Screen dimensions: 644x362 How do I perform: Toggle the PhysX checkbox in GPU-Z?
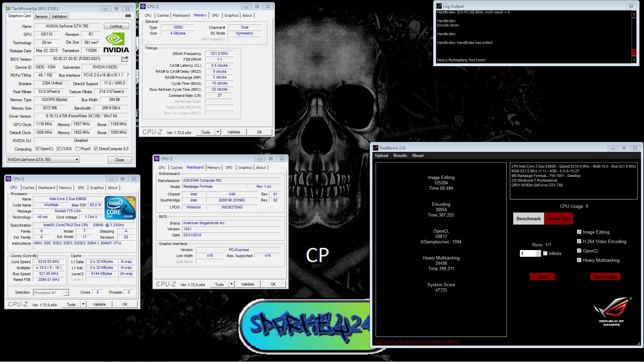[x=77, y=149]
